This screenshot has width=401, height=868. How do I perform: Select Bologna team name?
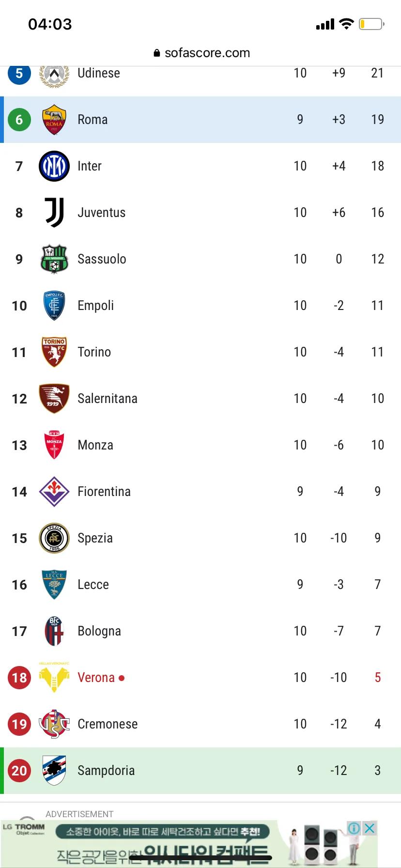click(99, 631)
